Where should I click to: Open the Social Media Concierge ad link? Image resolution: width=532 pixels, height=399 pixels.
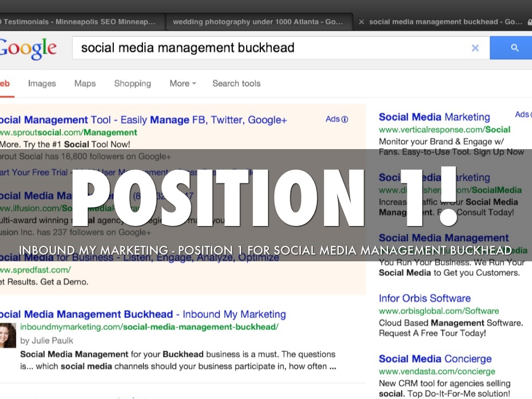pos(435,358)
